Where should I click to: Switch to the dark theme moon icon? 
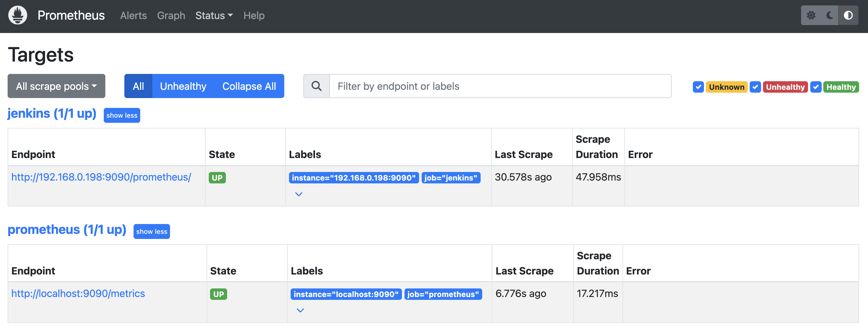coord(830,16)
